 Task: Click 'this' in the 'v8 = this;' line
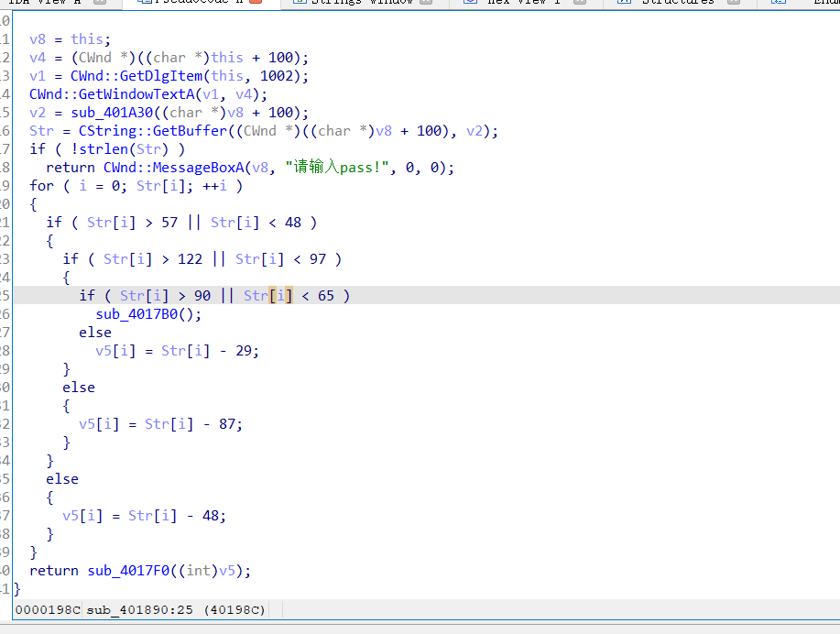click(x=87, y=39)
